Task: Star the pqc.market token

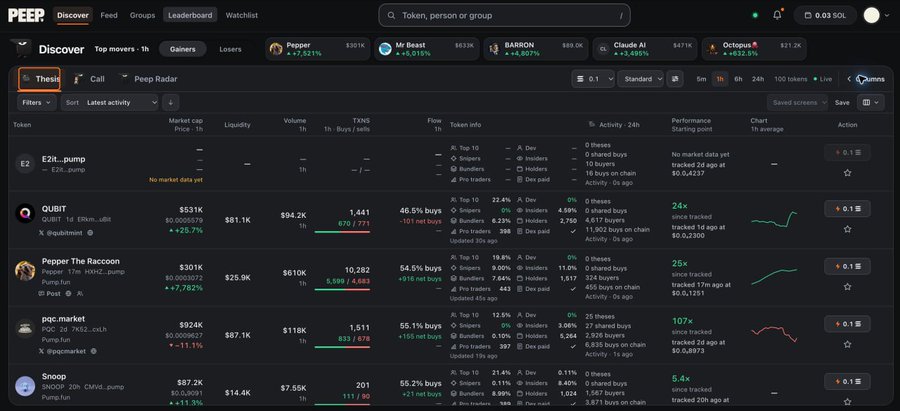Action: coord(847,344)
